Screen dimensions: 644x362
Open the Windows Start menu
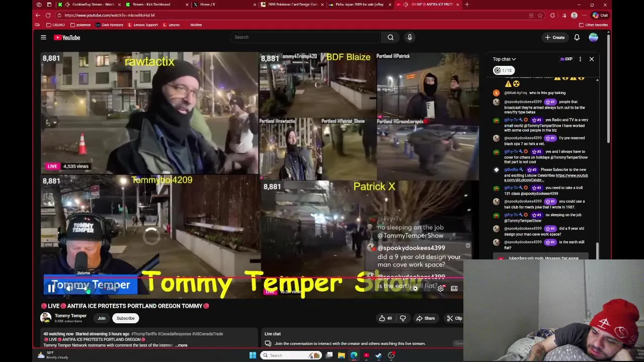[253, 355]
